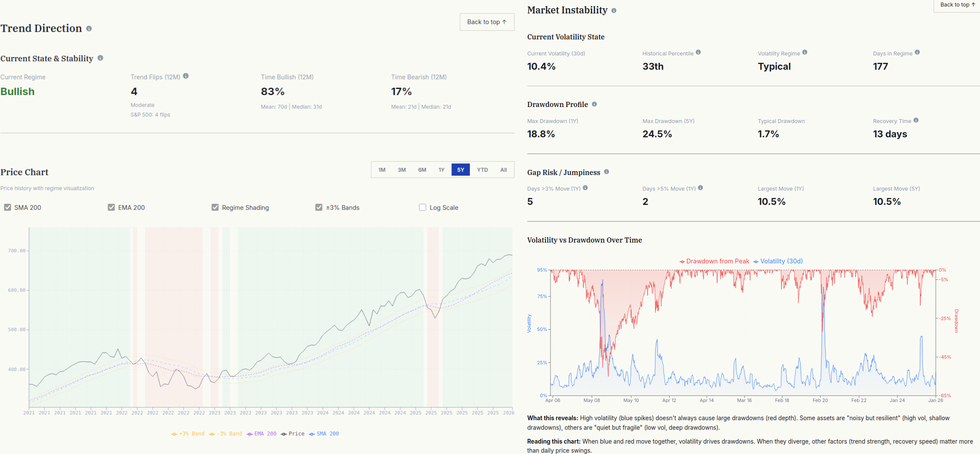The width and height of the screenshot is (980, 454).
Task: Click the info icon beside Current State & Stability
Action: [x=101, y=58]
